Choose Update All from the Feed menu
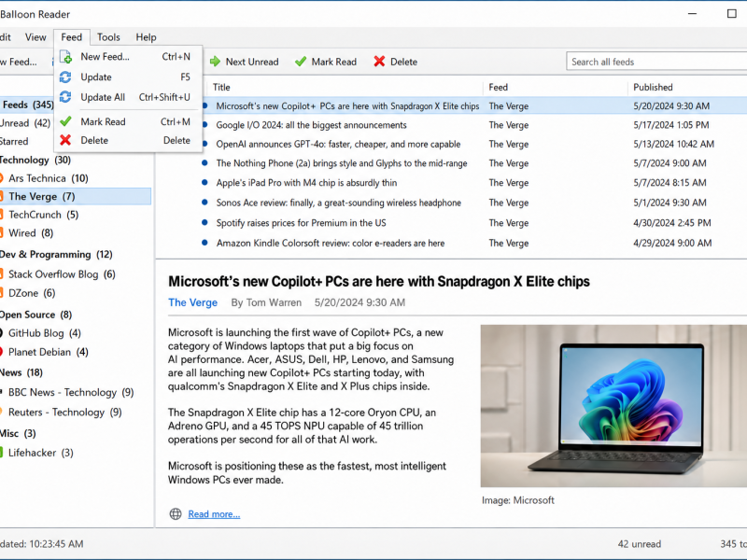The image size is (747, 560). [x=128, y=97]
